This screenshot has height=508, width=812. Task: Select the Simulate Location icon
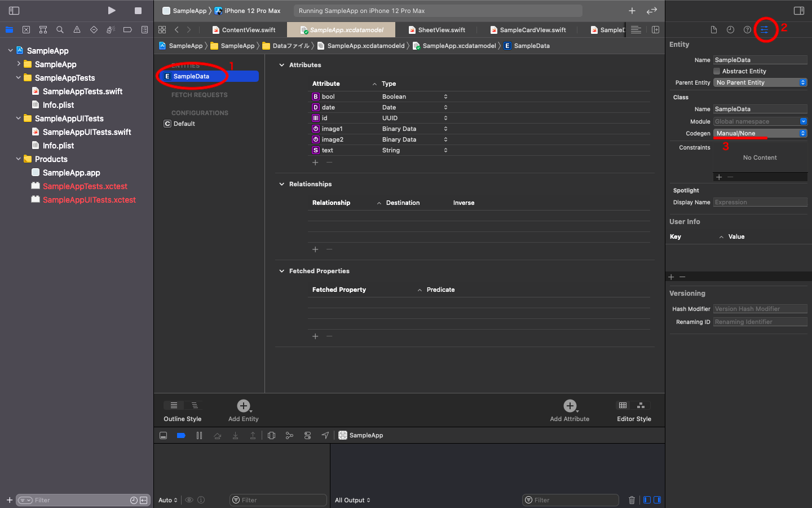326,435
